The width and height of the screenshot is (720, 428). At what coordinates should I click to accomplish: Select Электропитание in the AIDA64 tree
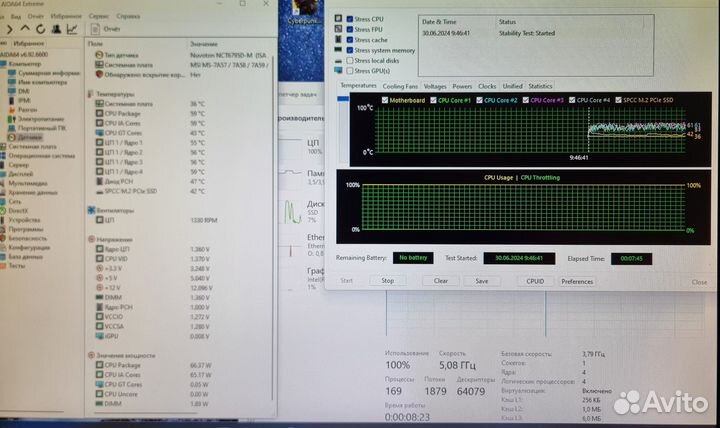(x=41, y=119)
